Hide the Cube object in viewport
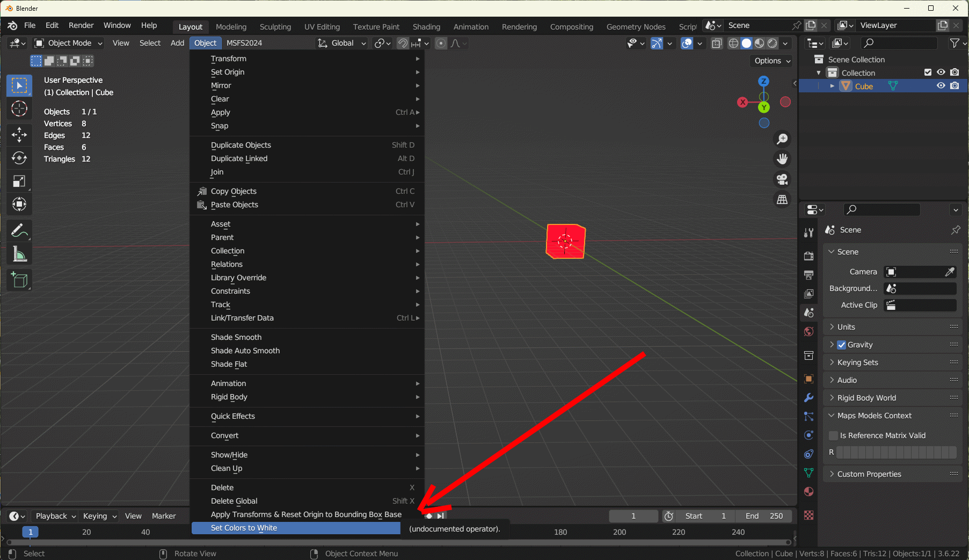The height and width of the screenshot is (560, 969). point(941,86)
